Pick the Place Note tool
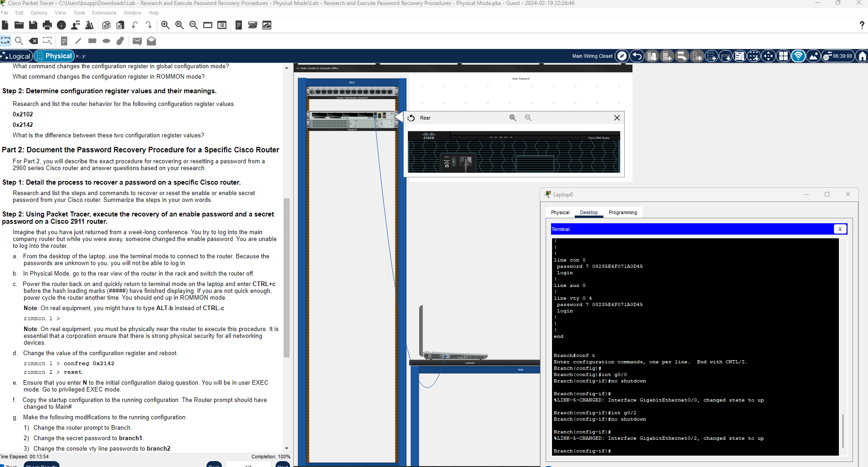The image size is (868, 467). coord(64,41)
